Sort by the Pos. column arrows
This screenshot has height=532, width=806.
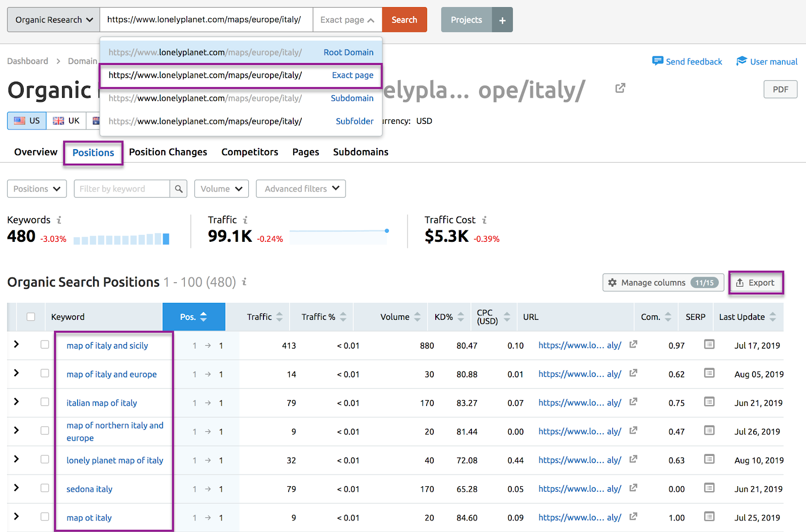pyautogui.click(x=204, y=317)
